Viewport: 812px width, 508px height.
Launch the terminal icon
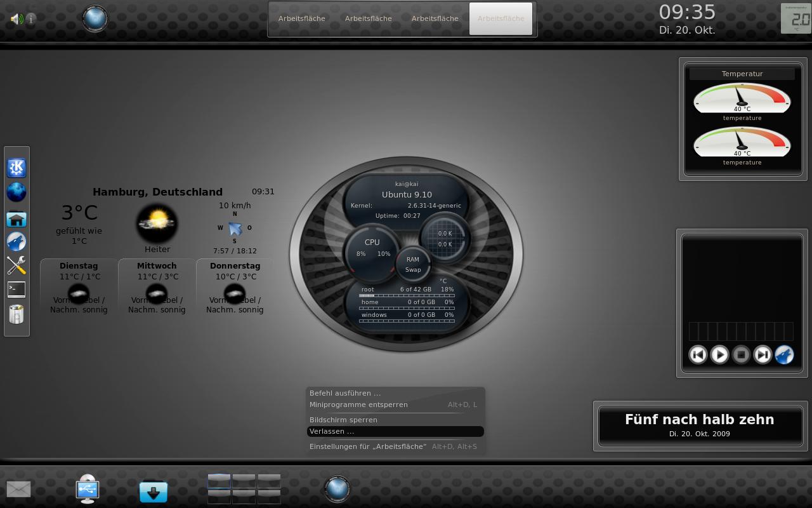pos(16,290)
